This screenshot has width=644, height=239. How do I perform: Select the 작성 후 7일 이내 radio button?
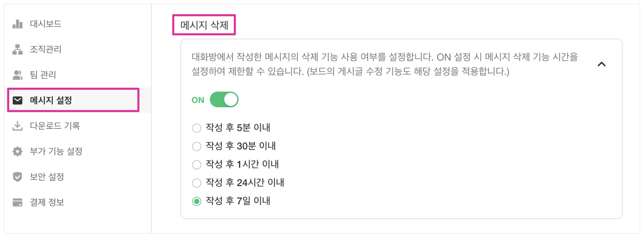click(x=196, y=201)
